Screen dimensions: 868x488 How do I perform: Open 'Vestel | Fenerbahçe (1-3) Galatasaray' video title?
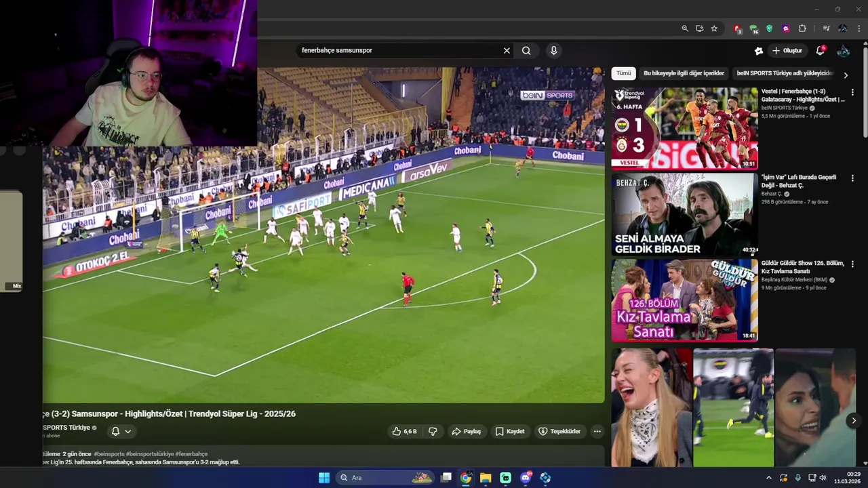[x=803, y=95]
